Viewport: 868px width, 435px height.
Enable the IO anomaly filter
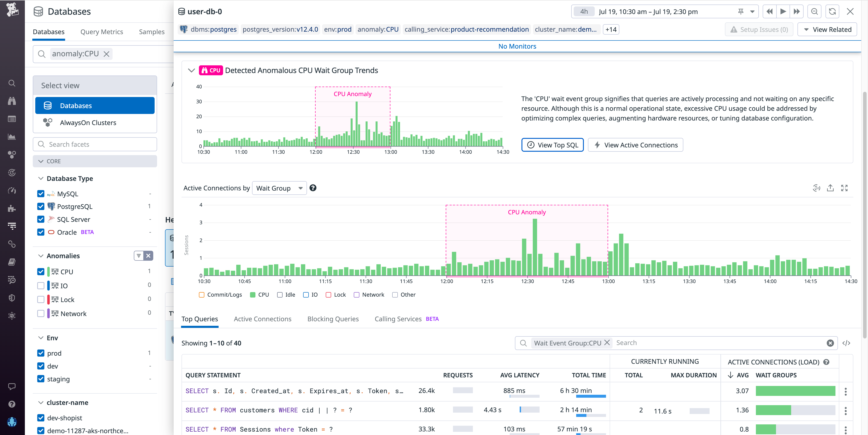coord(41,285)
